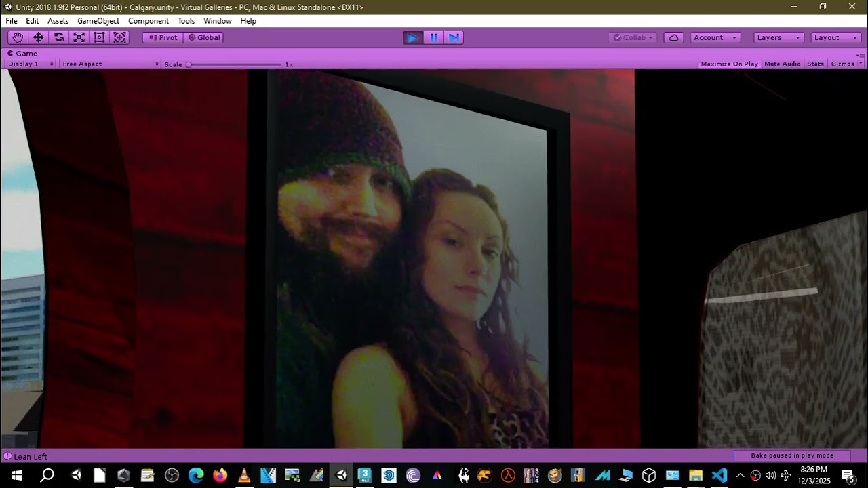868x488 pixels.
Task: Toggle Global/Local handle rotation
Action: pos(203,37)
